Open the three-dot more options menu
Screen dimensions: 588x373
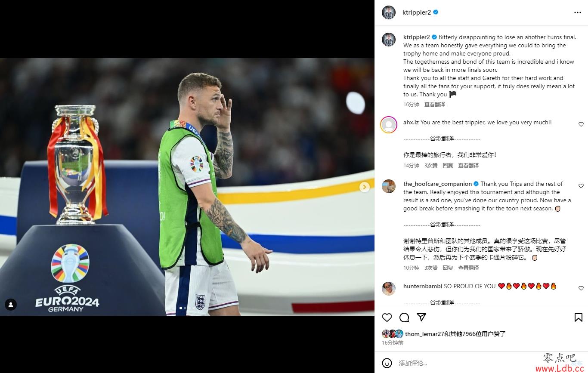click(578, 12)
